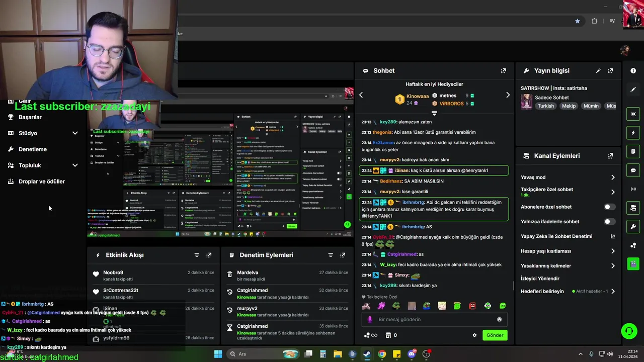The height and width of the screenshot is (362, 644).
Task: Pop out the Kanal Eylemleri panel
Action: pyautogui.click(x=610, y=156)
